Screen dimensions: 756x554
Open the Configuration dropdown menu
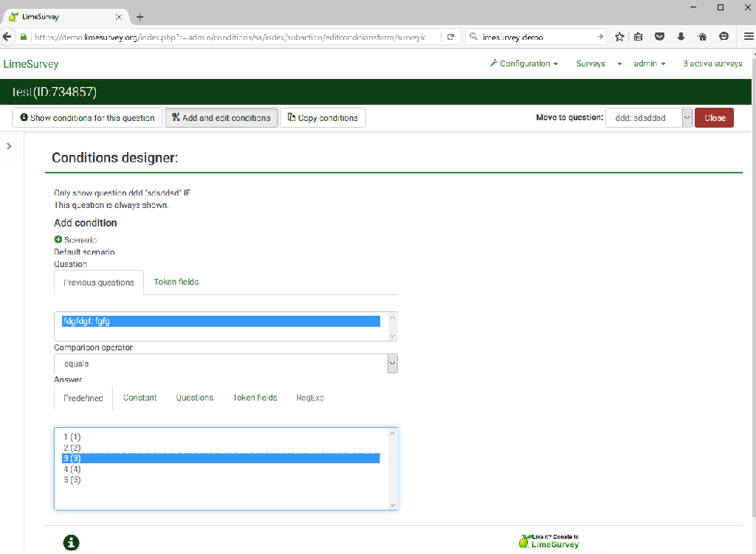pyautogui.click(x=523, y=64)
